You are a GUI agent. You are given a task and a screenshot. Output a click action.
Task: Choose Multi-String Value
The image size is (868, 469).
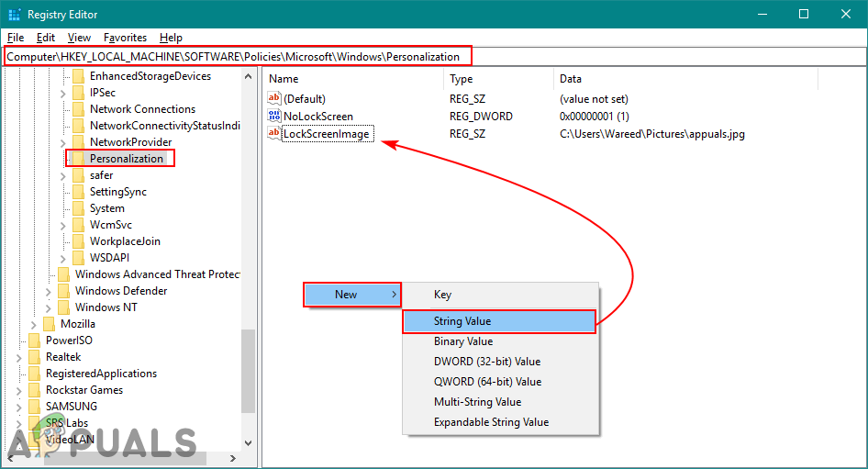pyautogui.click(x=500, y=402)
